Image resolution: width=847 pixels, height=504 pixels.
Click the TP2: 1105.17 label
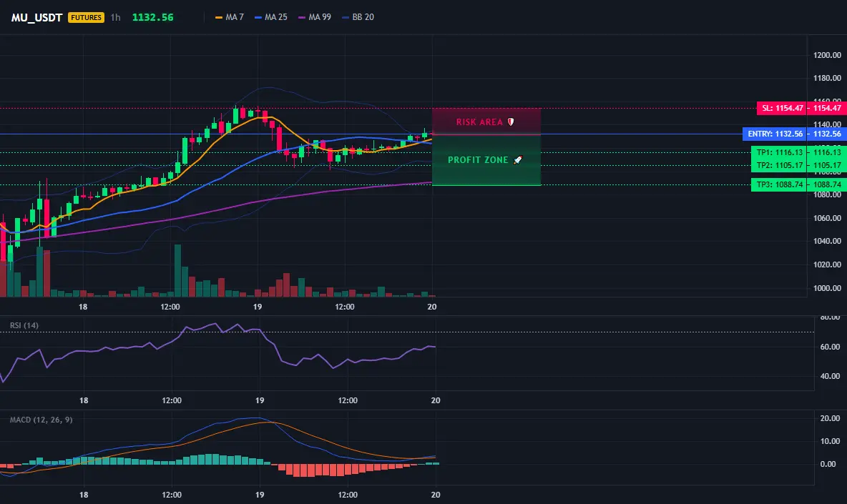coord(779,165)
